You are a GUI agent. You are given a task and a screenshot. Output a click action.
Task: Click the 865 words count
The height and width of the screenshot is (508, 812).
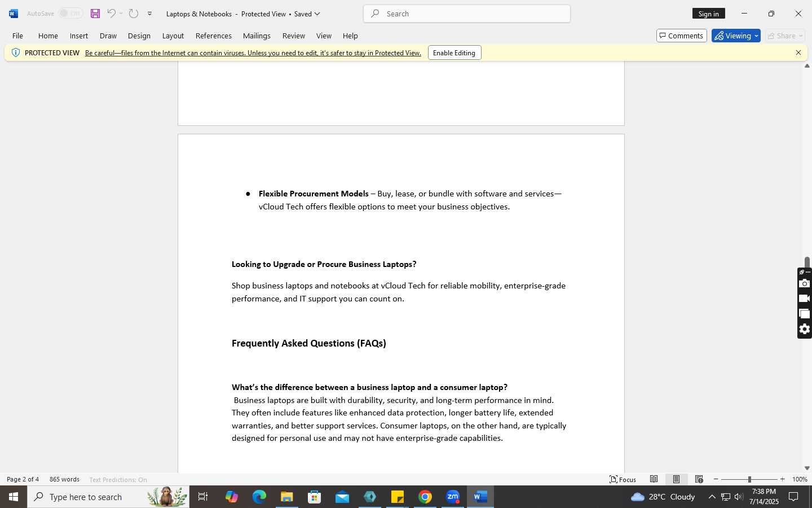point(64,479)
